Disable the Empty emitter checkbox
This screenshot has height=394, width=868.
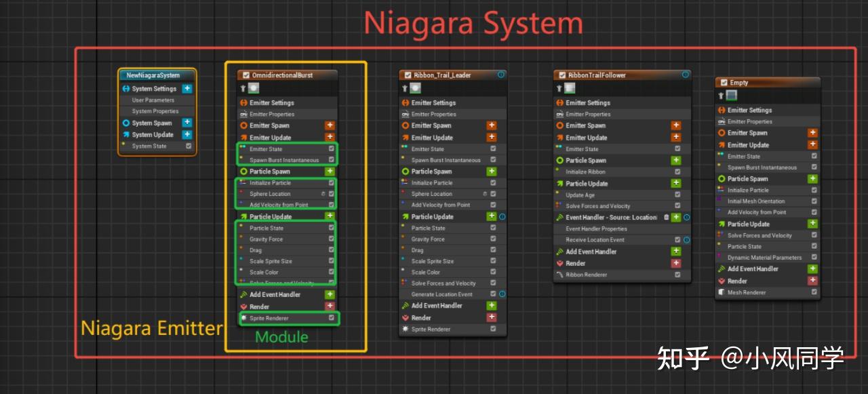(x=724, y=83)
